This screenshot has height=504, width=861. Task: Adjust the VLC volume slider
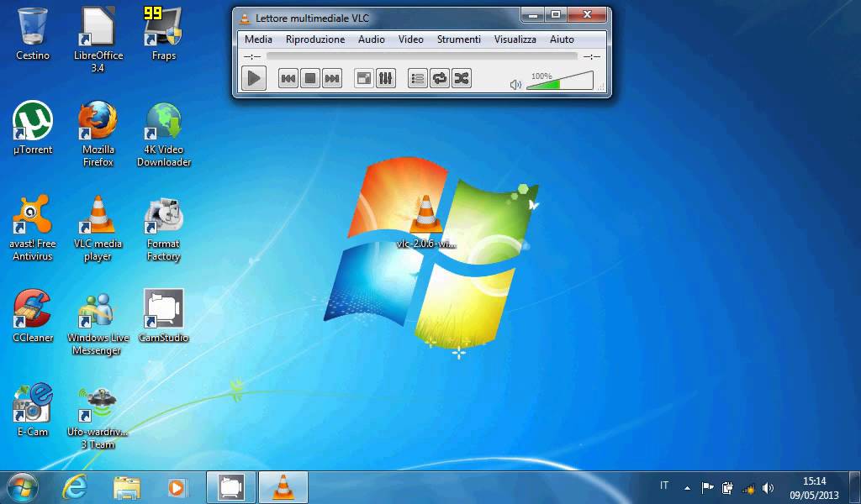(559, 81)
